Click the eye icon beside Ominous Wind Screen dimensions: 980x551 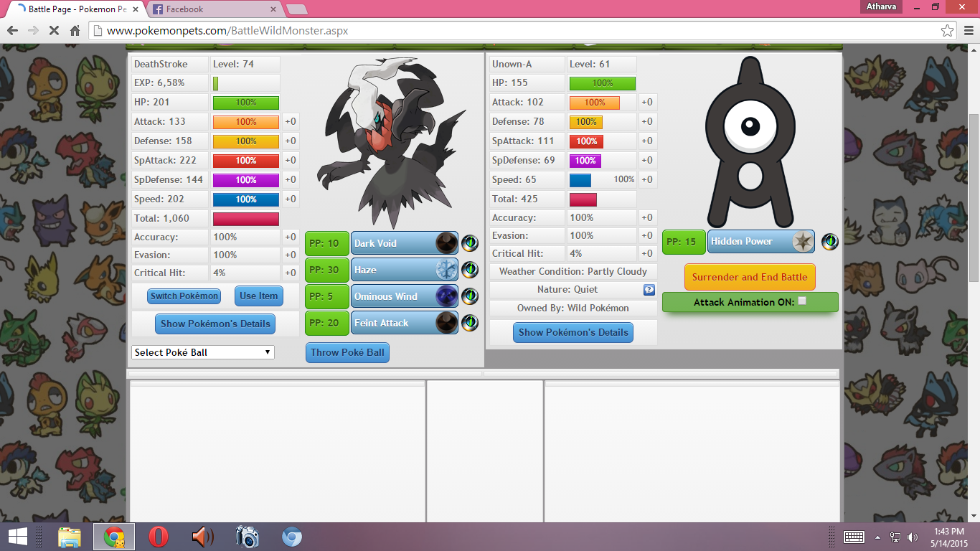[x=469, y=296]
